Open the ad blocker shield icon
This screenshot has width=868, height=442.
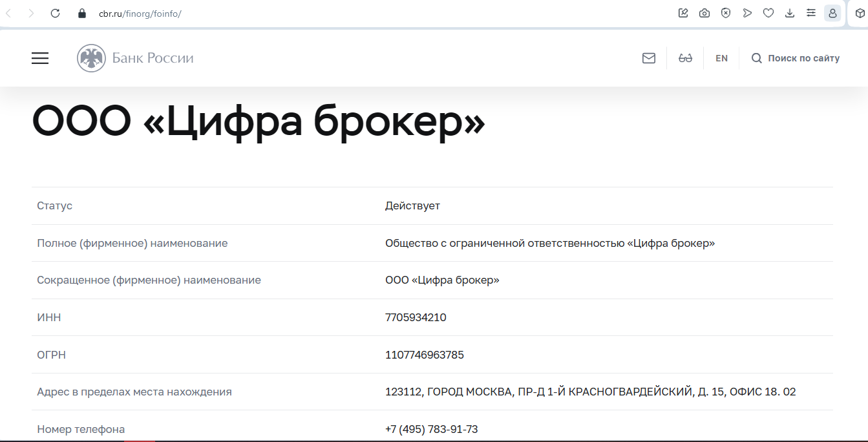pos(726,13)
